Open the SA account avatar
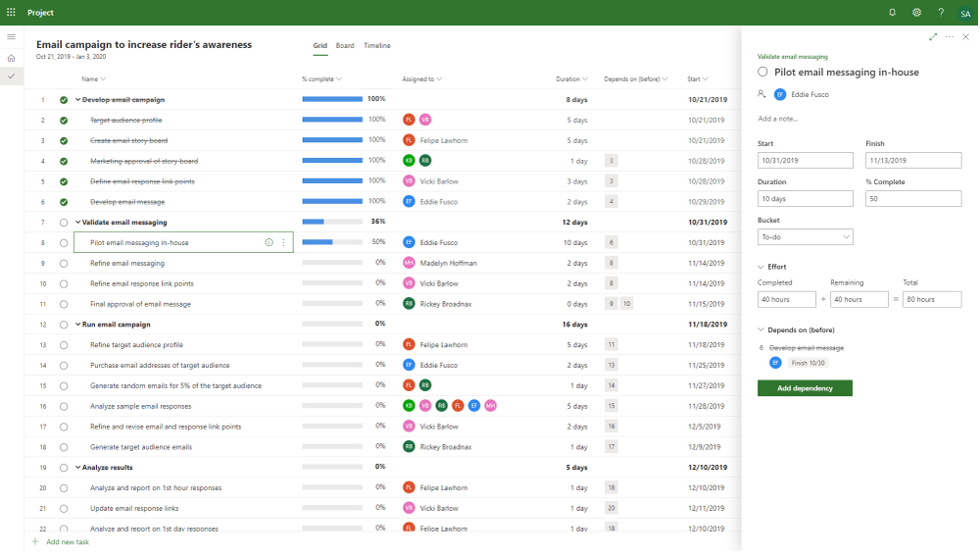Screen dimensions: 980x555 click(965, 13)
